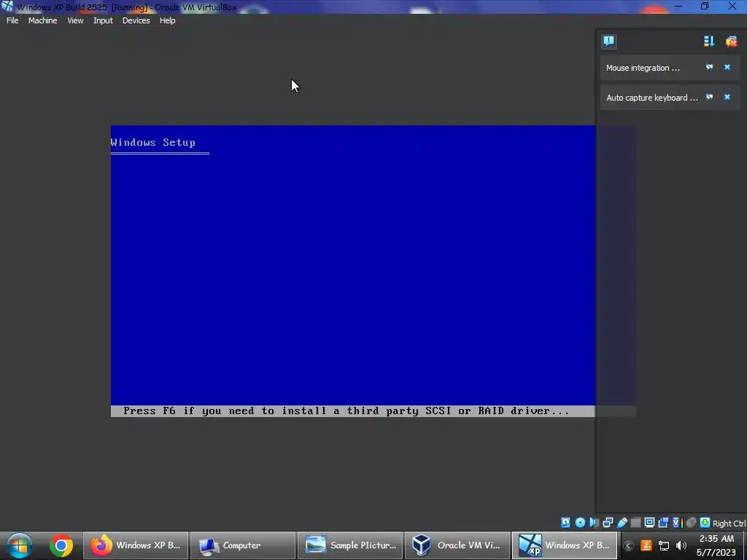
Task: Click the display monitor status icon
Action: tap(649, 522)
